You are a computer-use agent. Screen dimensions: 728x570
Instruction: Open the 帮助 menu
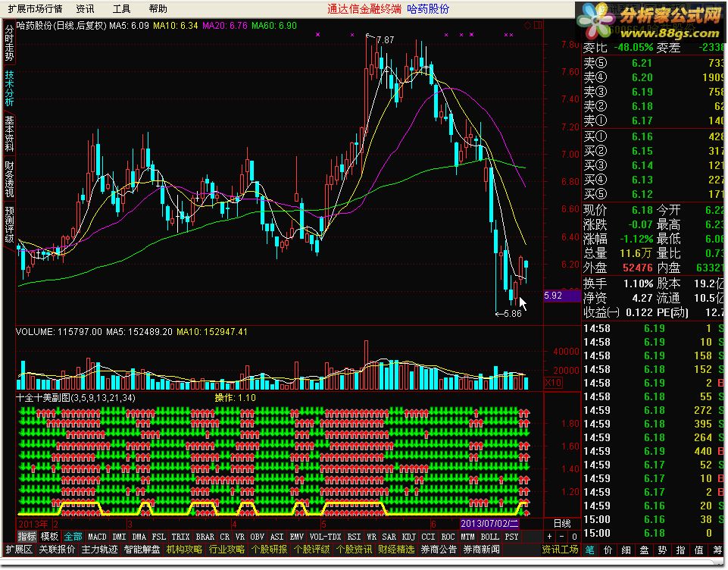158,9
